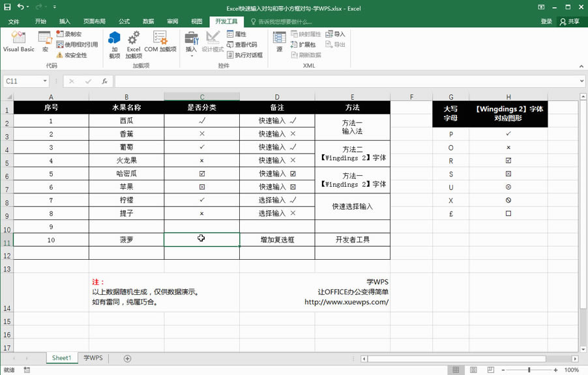Open Excel 加载项 add-ins
Viewport: 588px width, 375px height.
[x=134, y=44]
